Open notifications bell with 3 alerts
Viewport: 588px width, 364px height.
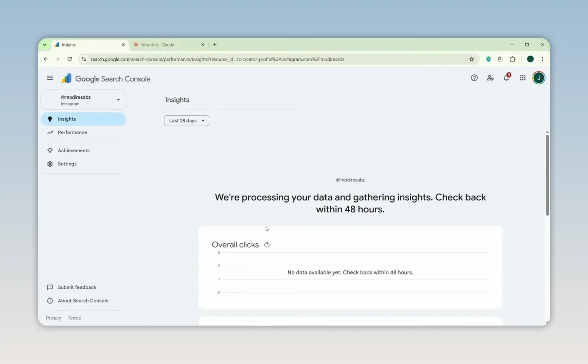pos(506,78)
